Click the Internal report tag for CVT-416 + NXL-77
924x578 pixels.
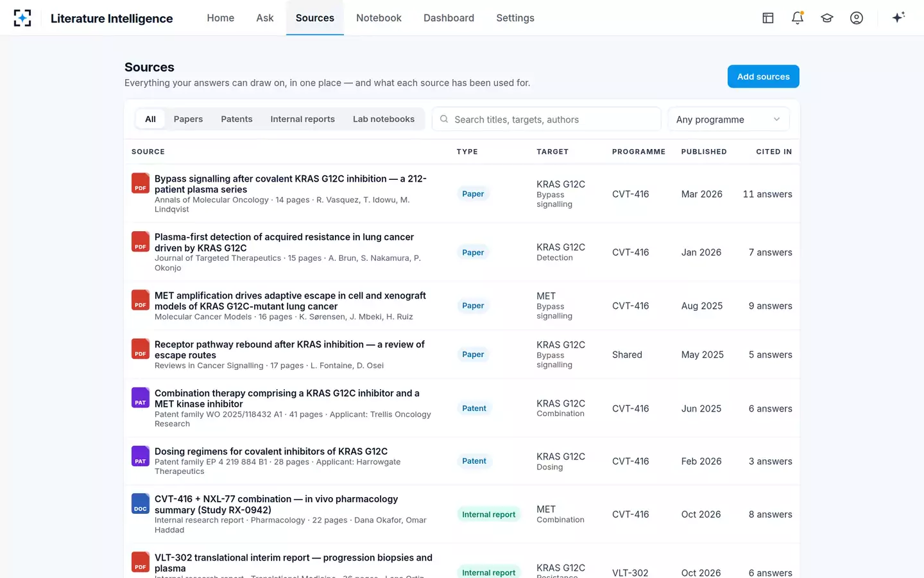[x=489, y=514]
